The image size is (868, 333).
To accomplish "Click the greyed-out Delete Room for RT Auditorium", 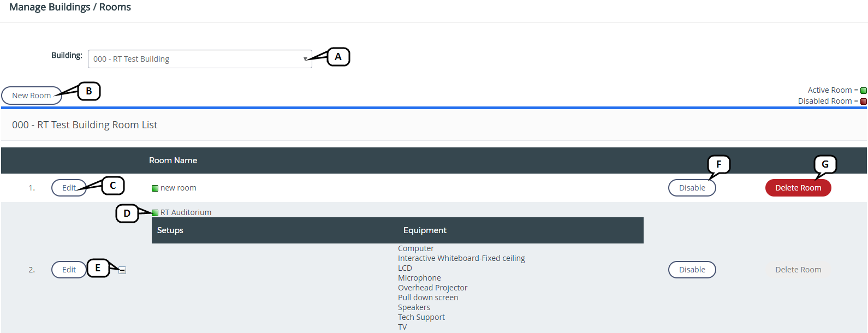I will coord(798,270).
